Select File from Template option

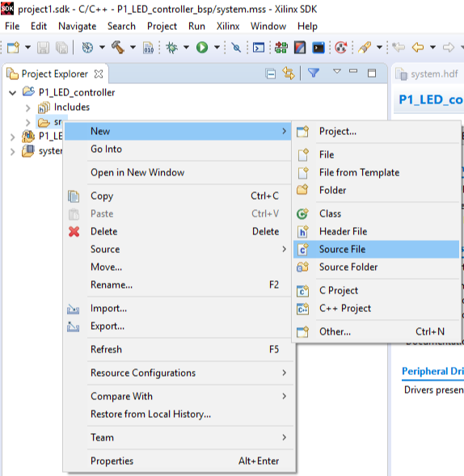(x=376, y=172)
